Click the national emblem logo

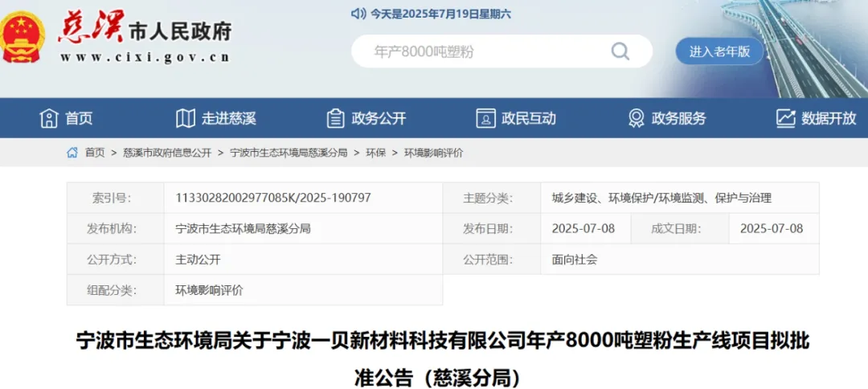click(21, 36)
